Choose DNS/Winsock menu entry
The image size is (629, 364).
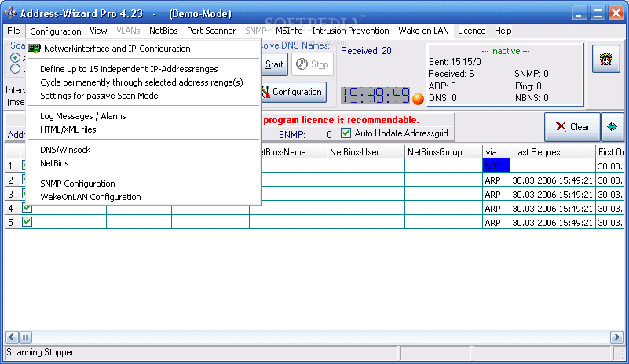143,150
